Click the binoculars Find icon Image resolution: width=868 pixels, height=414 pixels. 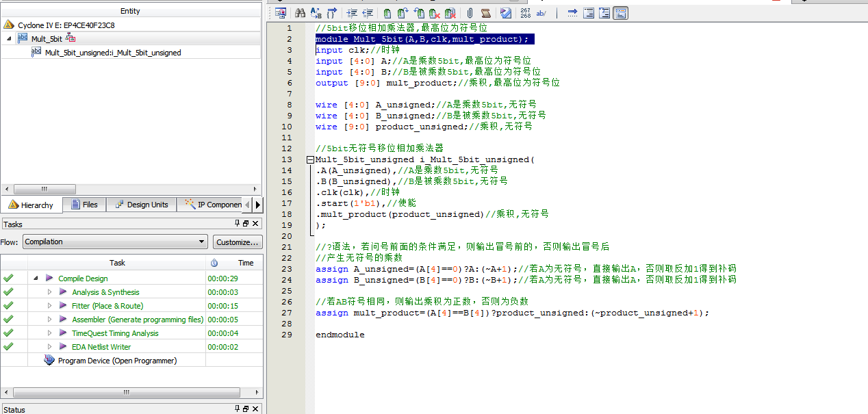(300, 13)
